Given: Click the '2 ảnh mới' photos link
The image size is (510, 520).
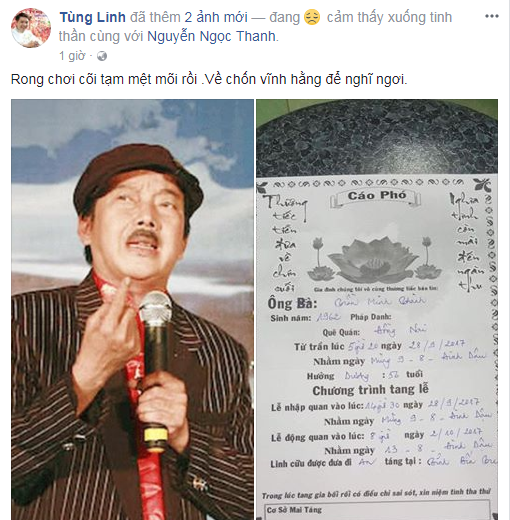Looking at the screenshot, I should pyautogui.click(x=216, y=17).
